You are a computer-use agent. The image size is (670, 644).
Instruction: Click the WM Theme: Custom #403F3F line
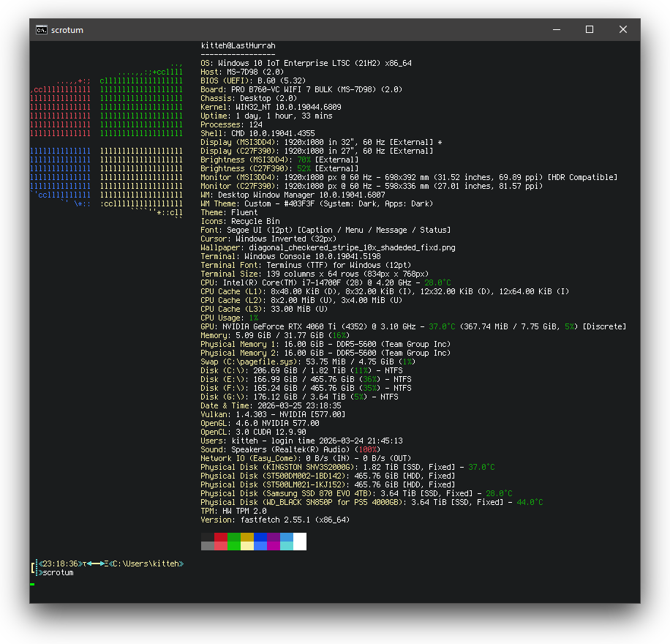click(x=317, y=203)
